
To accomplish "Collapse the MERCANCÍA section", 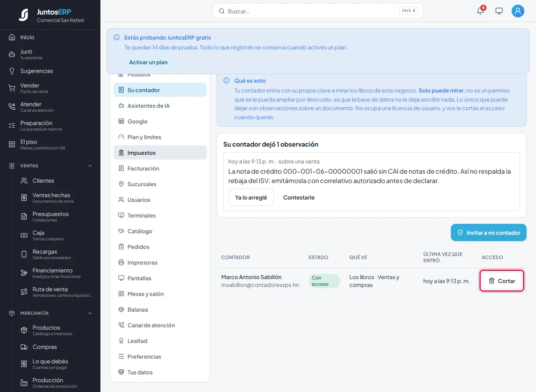I will click(x=90, y=313).
